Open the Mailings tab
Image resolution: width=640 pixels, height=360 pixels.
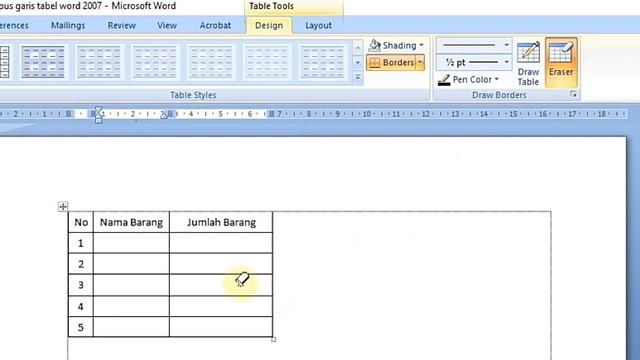(x=68, y=25)
